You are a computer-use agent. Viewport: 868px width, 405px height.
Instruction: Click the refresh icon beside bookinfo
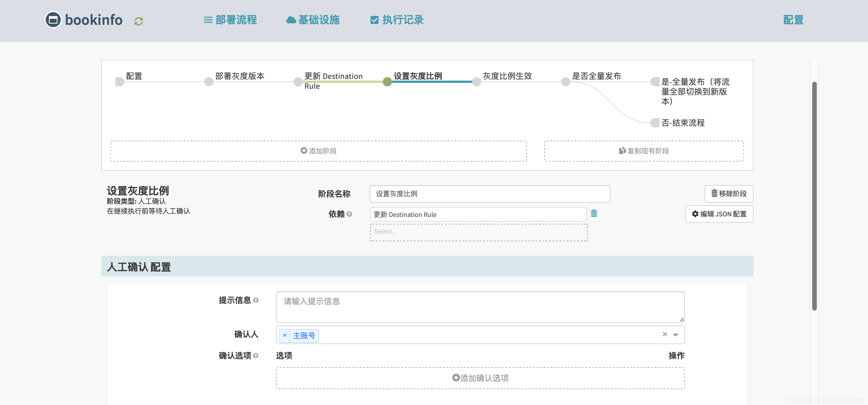[139, 21]
